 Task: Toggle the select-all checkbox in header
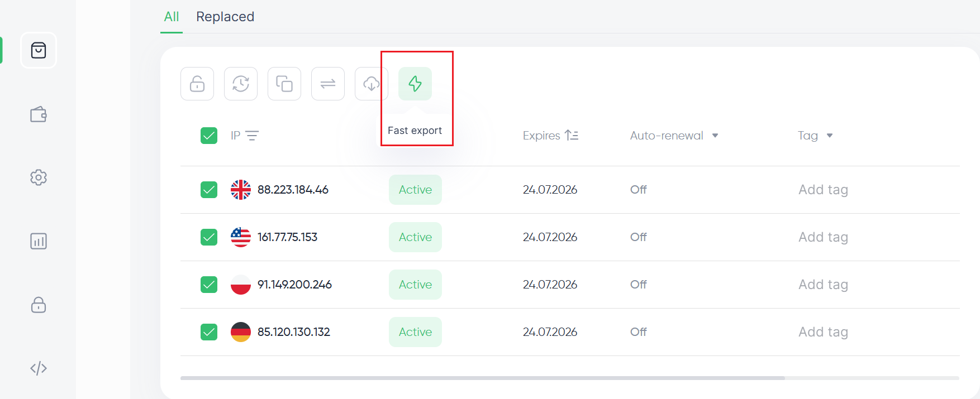pyautogui.click(x=209, y=136)
